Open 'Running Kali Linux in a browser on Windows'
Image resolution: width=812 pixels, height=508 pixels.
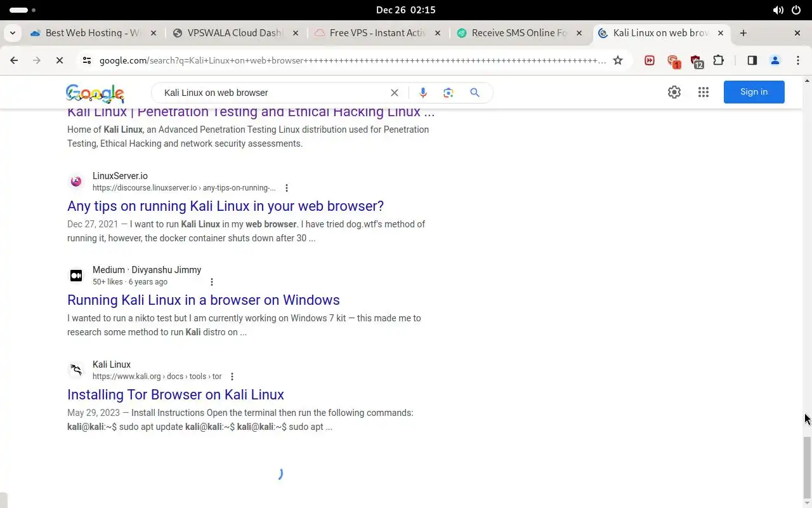pos(204,300)
